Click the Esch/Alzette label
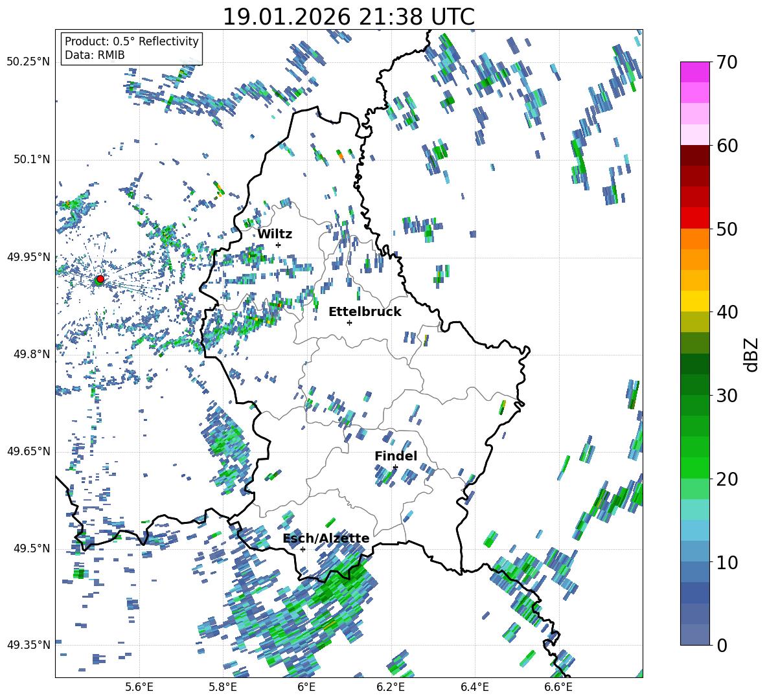Viewport: 767px width, 700px height. pos(326,539)
